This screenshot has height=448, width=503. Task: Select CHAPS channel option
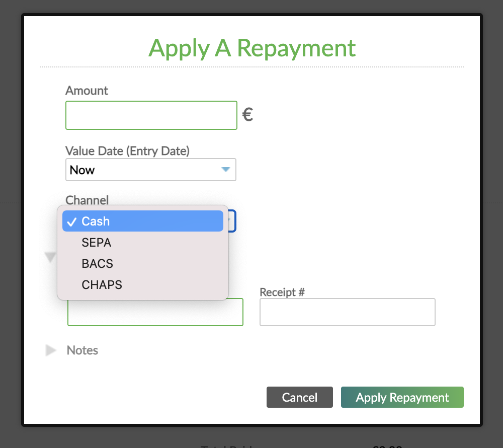(x=102, y=284)
